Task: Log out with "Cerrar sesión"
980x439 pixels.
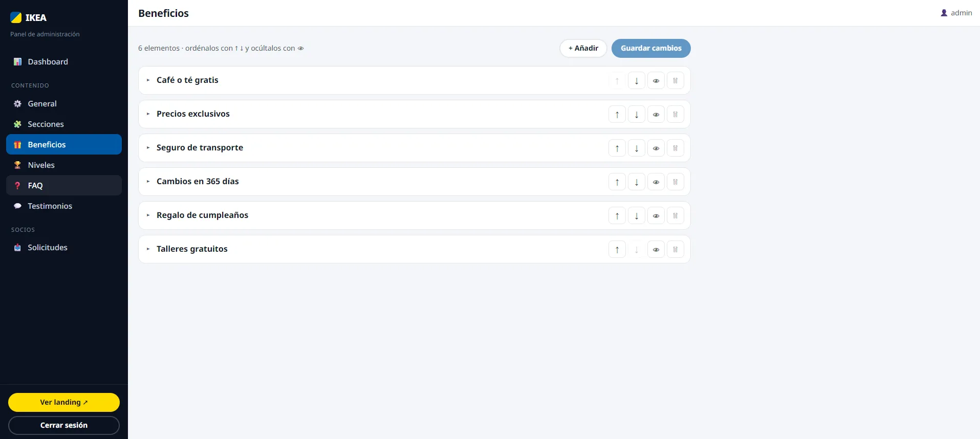Action: point(64,425)
